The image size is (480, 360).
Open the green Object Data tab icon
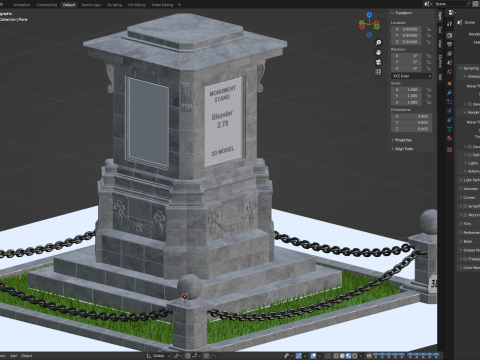pyautogui.click(x=450, y=129)
